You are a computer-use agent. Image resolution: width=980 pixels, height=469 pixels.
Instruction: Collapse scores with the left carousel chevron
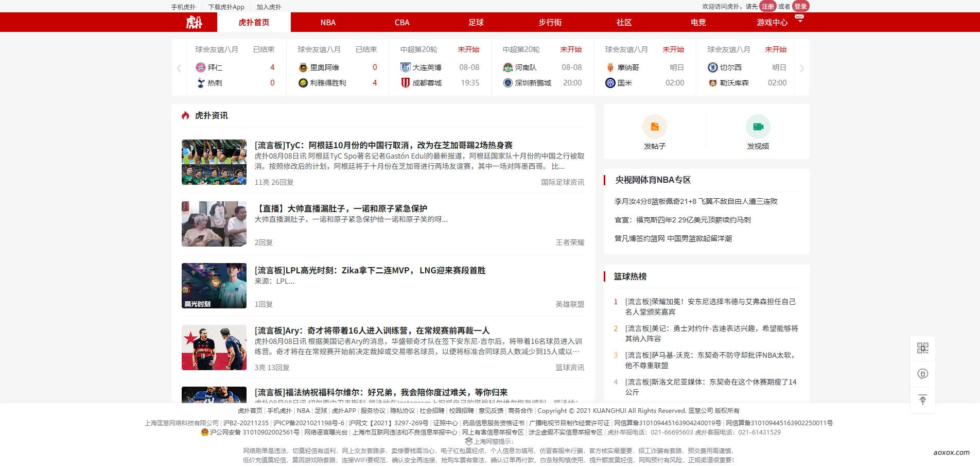tap(179, 67)
